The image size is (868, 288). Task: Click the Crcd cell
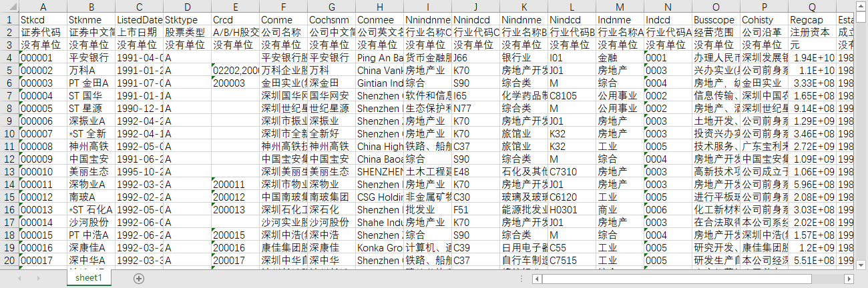(x=235, y=20)
